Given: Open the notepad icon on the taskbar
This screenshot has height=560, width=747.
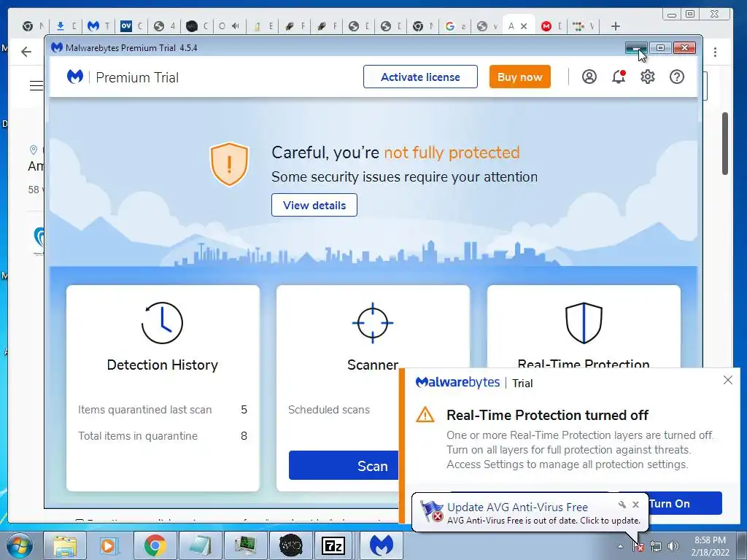Looking at the screenshot, I should point(200,545).
